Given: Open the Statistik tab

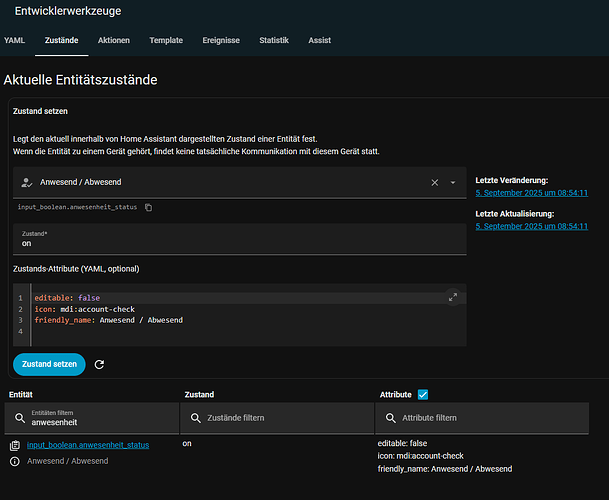Looking at the screenshot, I should point(273,40).
